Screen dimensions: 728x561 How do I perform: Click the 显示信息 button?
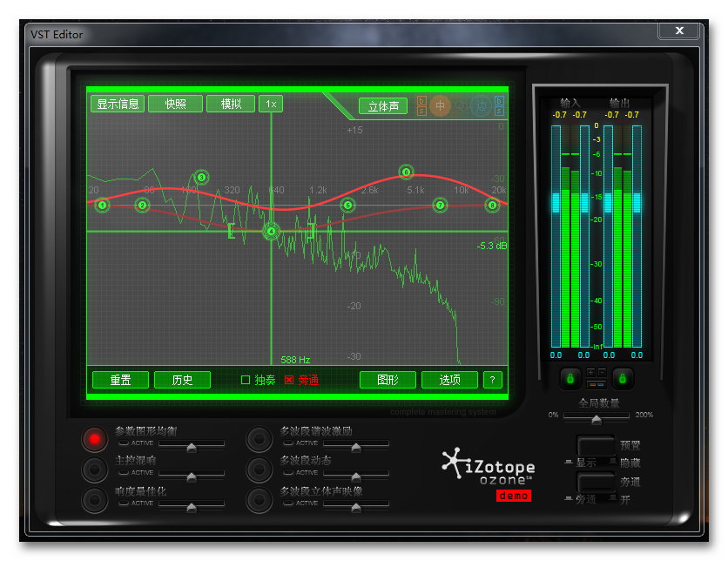(118, 104)
